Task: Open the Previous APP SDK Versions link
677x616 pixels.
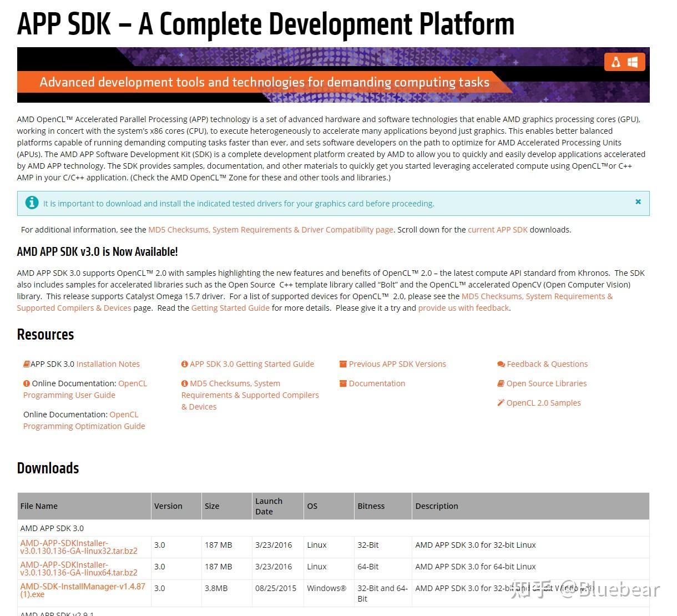Action: pyautogui.click(x=397, y=363)
